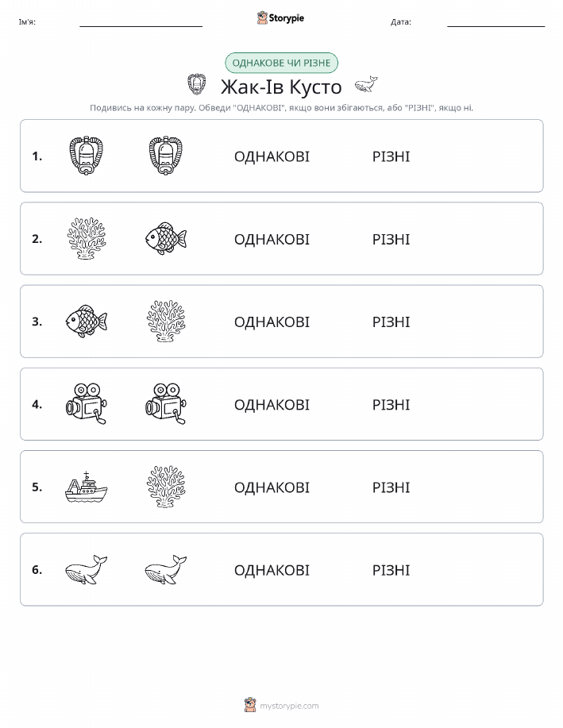Choose ОДНАКОВІ for row 4
This screenshot has height=728, width=563.
click(x=272, y=404)
